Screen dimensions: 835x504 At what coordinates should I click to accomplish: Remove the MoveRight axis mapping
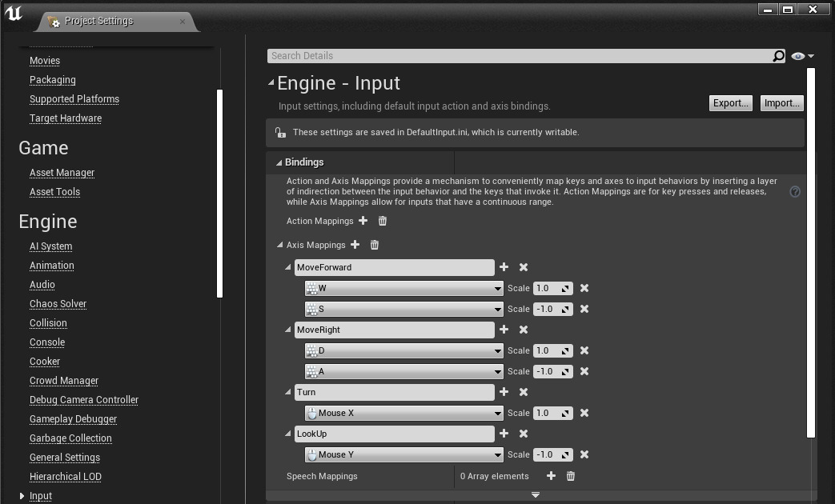tap(524, 330)
